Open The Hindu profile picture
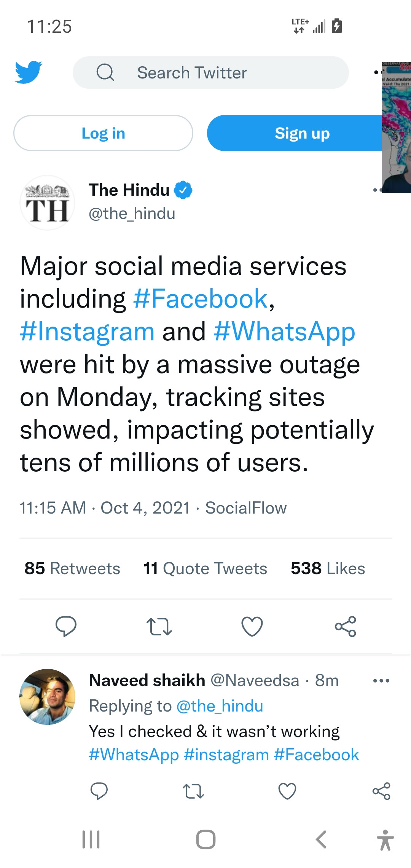Screen dimensions: 411x868 coord(47,203)
